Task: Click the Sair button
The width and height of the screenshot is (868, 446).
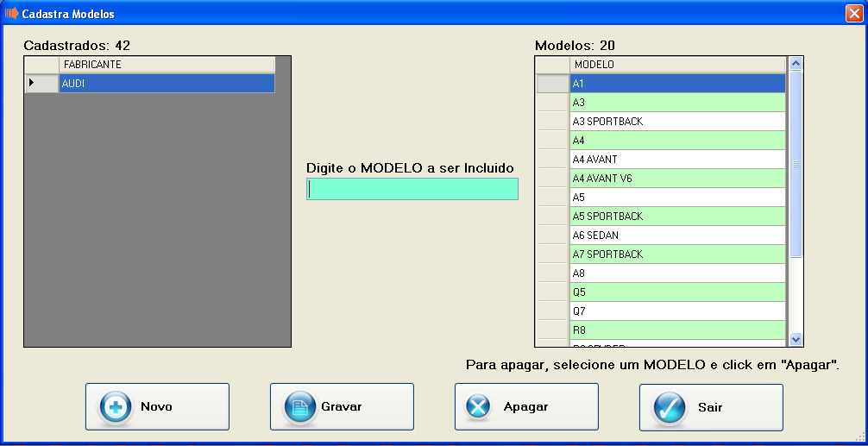Action: tap(711, 407)
